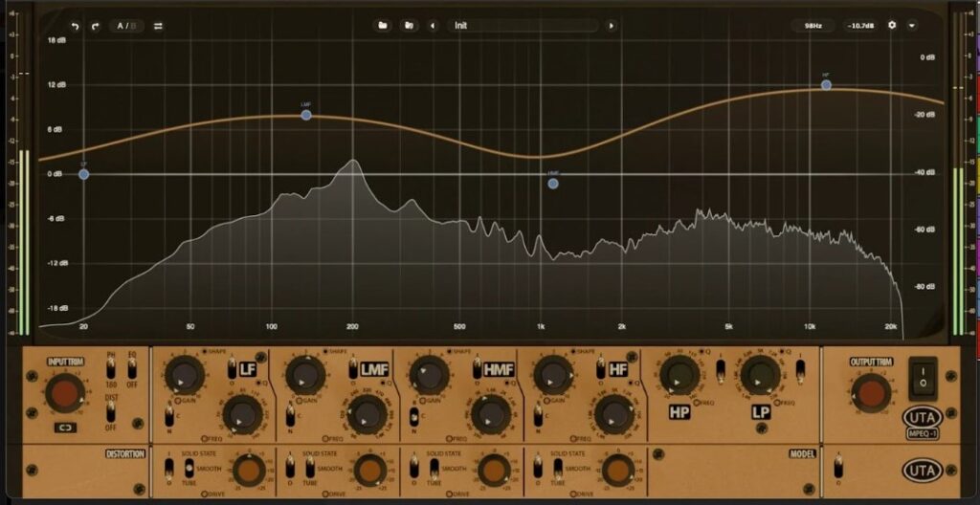
Task: Toggle the HMF distortion in/out switch
Action: [413, 468]
